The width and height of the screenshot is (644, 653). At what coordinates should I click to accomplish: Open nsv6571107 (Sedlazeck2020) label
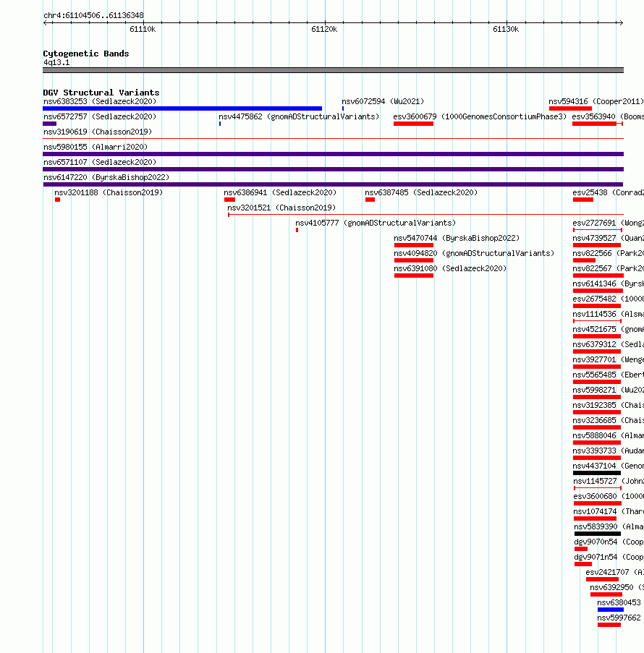(x=100, y=162)
